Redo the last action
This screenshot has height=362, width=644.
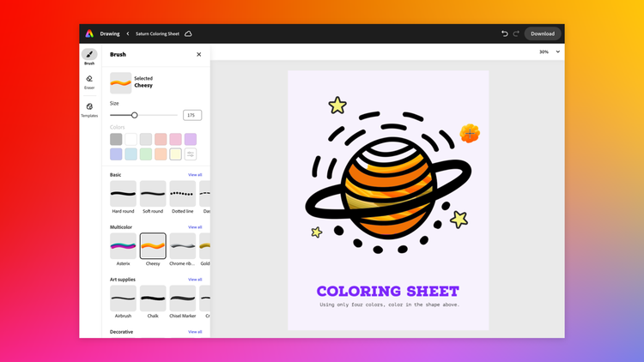coord(516,33)
